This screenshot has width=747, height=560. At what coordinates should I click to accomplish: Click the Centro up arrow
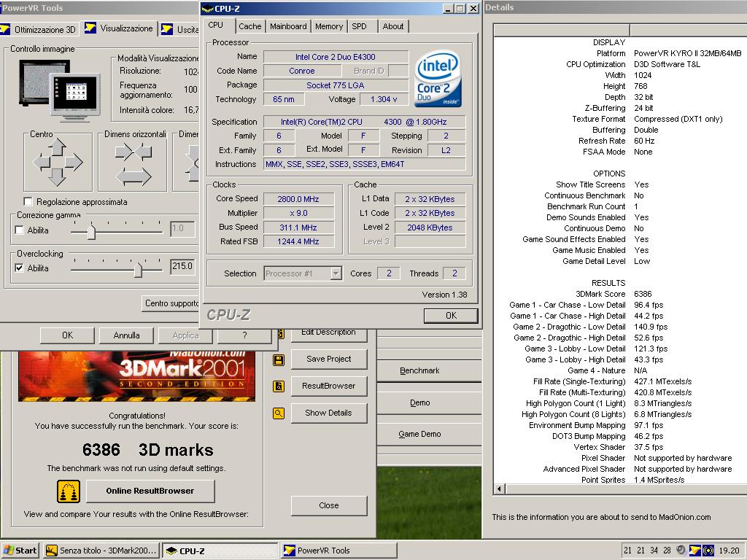[x=57, y=147]
